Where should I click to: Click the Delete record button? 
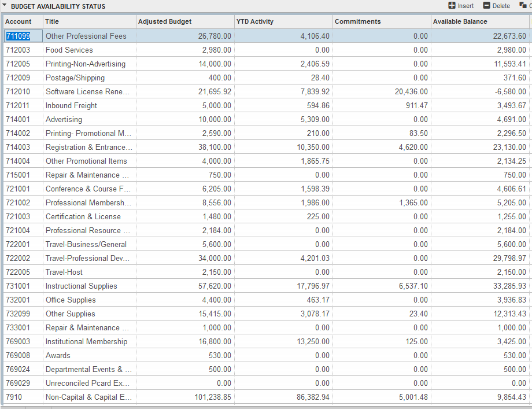point(496,6)
